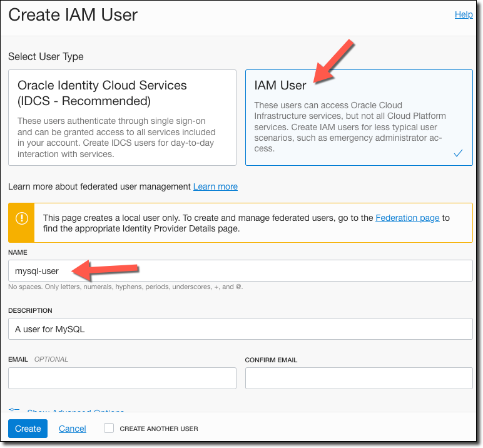Open the Help link
Viewport: 483px width, 448px height.
point(463,14)
